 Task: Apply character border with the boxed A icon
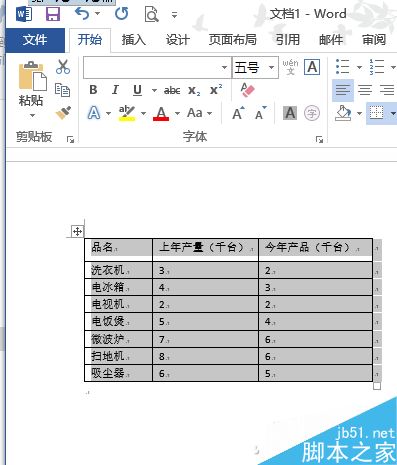click(x=312, y=67)
